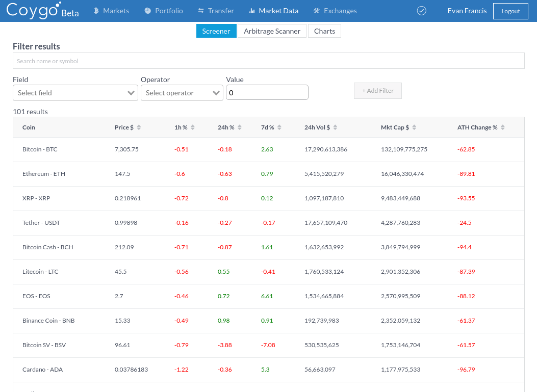This screenshot has width=537, height=392.
Task: Click Ethereum 24h volume 5,415,520,279
Action: pyautogui.click(x=324, y=174)
